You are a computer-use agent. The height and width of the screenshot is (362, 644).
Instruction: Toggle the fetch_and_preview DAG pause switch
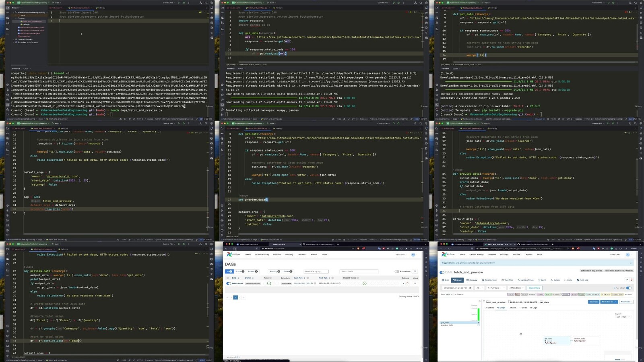pyautogui.click(x=442, y=273)
